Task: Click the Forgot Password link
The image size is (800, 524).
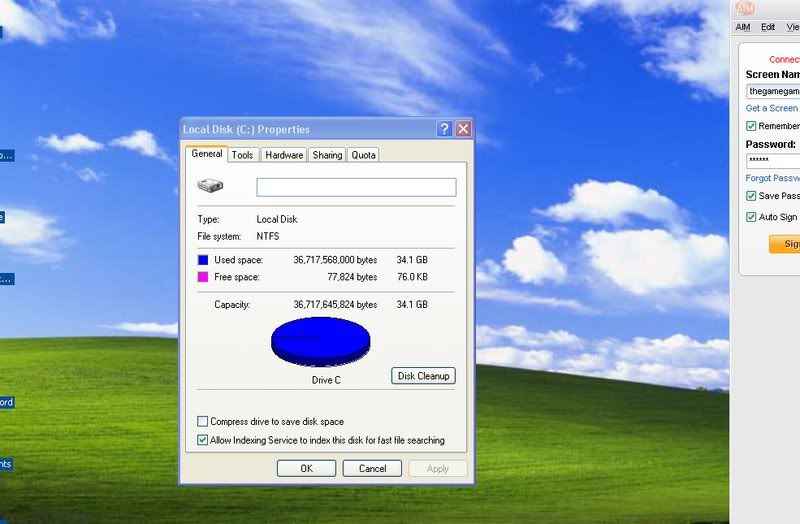Action: 772,178
